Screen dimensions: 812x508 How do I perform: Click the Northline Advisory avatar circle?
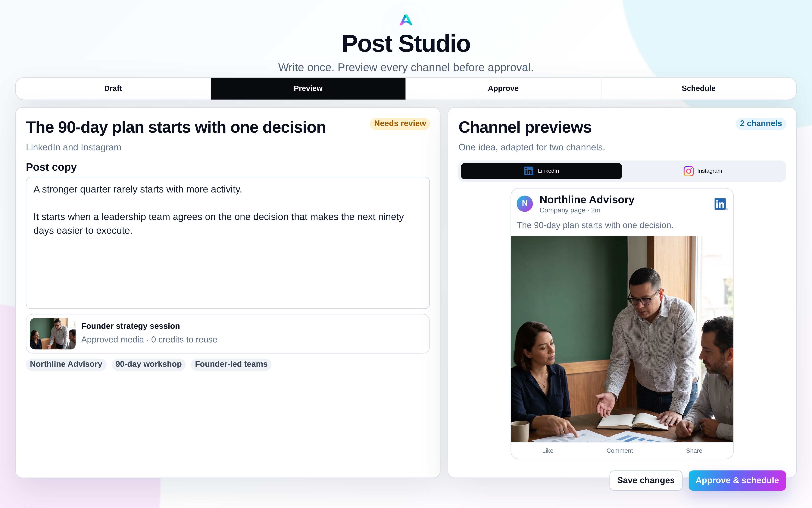[x=525, y=204]
